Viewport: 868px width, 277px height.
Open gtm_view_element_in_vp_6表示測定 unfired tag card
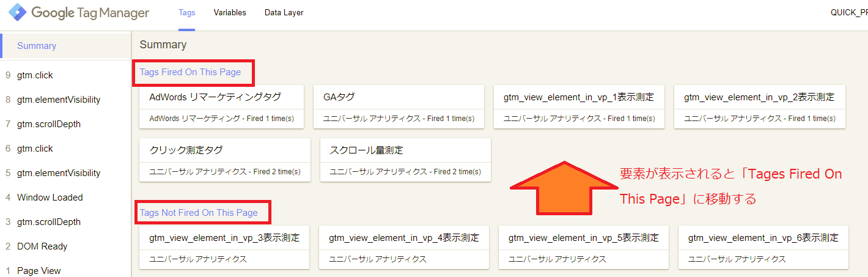(763, 248)
